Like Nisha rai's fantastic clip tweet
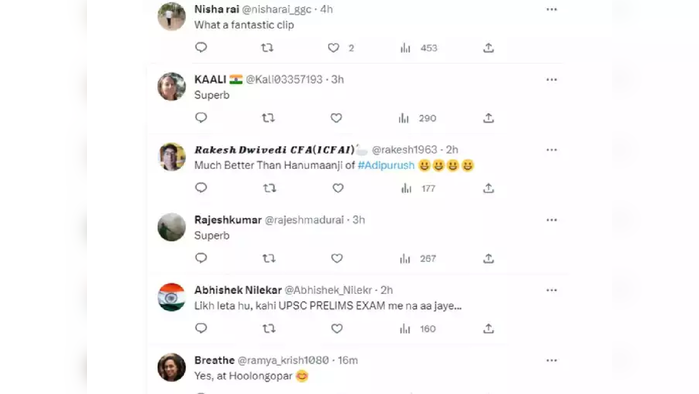The image size is (699, 394). [333, 48]
